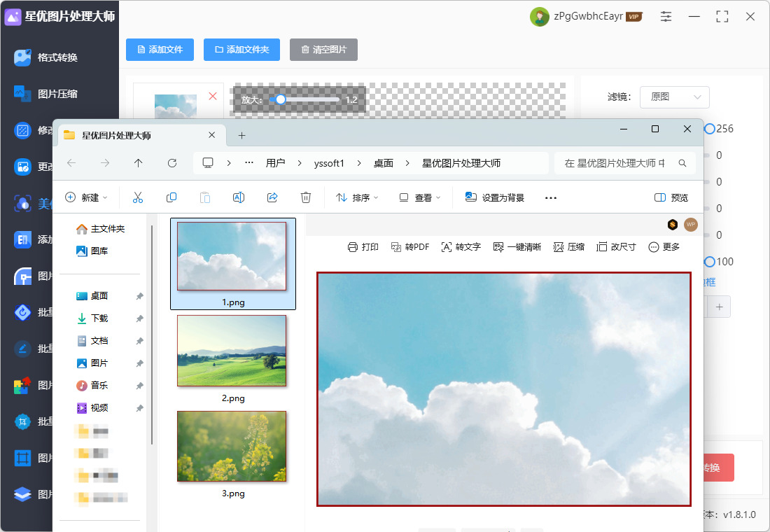Viewport: 770px width, 532px height.
Task: Click the Explorer search box
Action: pos(624,163)
